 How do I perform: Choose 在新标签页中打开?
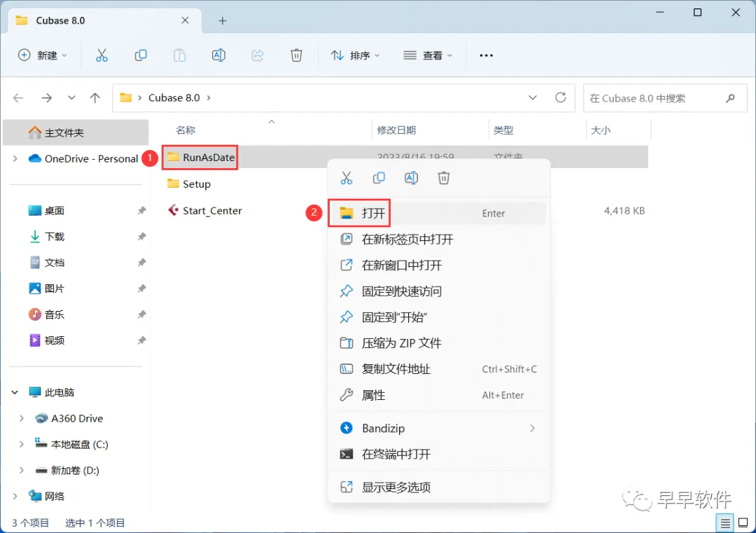[438, 240]
